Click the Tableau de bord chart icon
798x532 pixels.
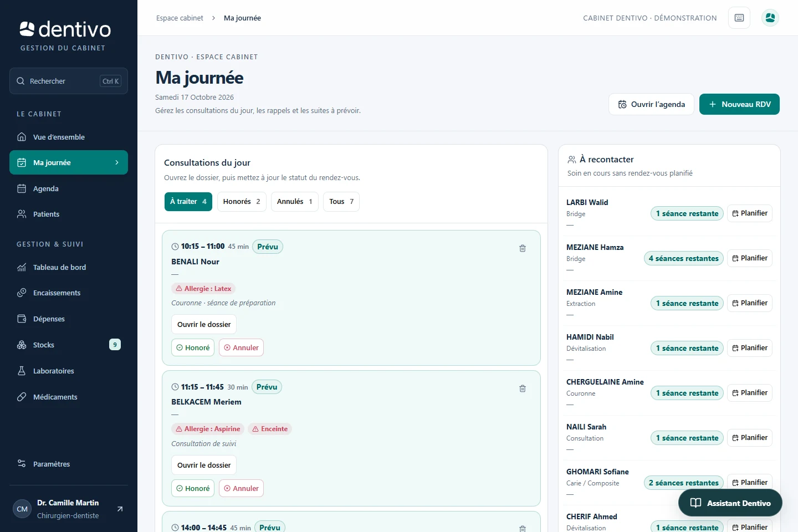point(22,267)
